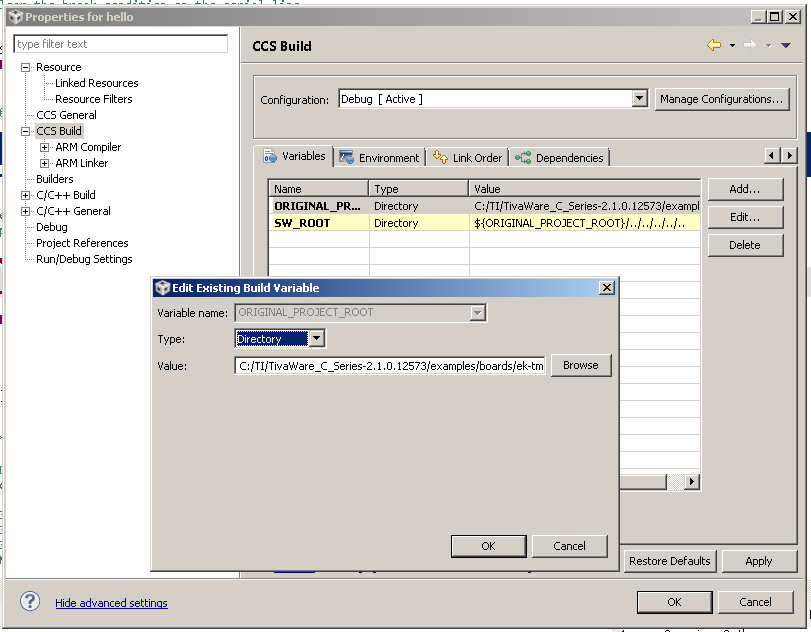Click the ${ORIGINAL_PROJECT_ROOT} value cell
The image size is (811, 632).
[x=584, y=223]
